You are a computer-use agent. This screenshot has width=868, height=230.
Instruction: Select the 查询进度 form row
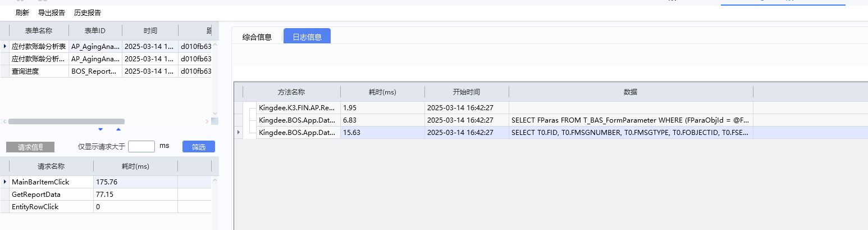[38, 71]
